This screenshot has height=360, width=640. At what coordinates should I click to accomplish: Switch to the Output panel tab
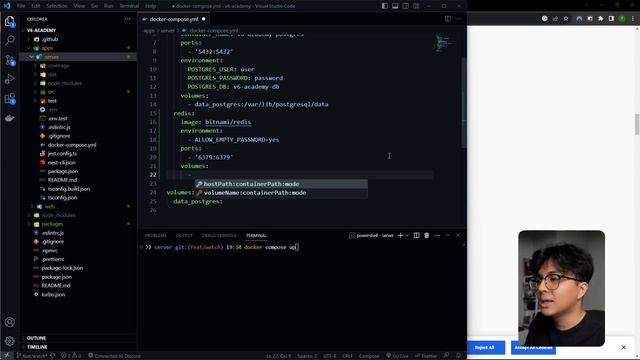coord(184,236)
